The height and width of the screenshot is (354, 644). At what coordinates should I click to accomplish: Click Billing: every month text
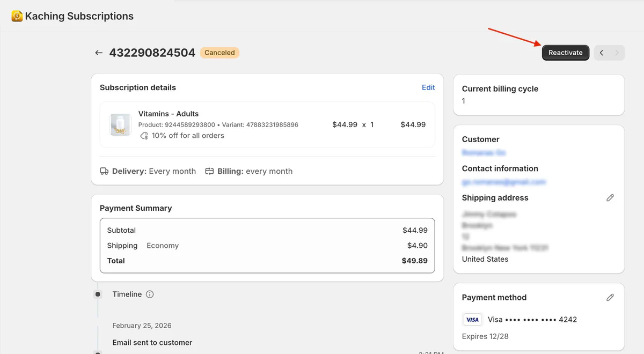point(255,171)
